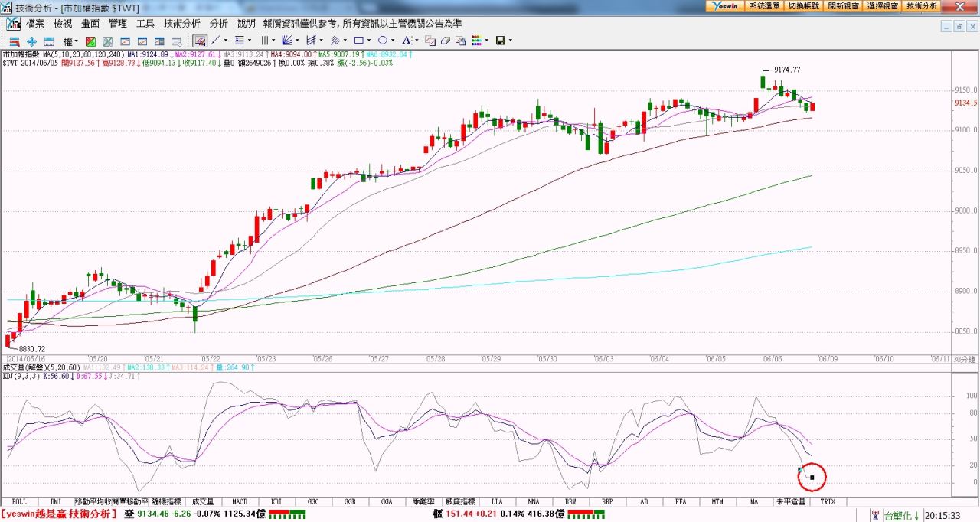Click the floppy disk save icon

click(500, 41)
